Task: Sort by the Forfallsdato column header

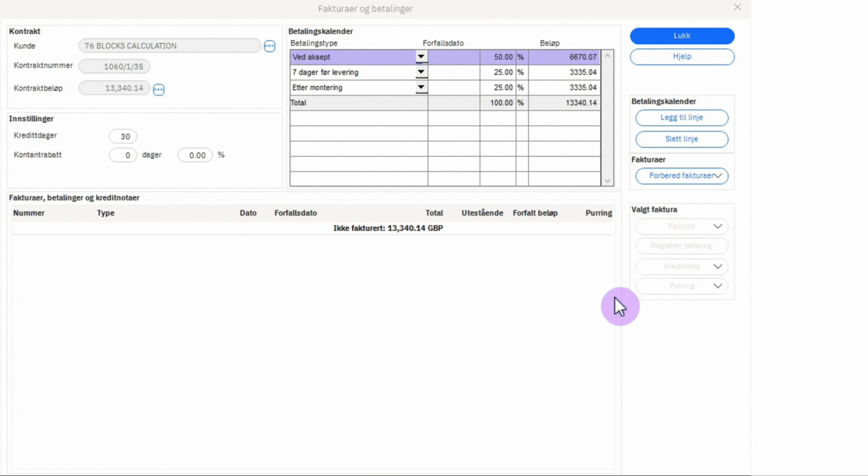Action: 295,213
